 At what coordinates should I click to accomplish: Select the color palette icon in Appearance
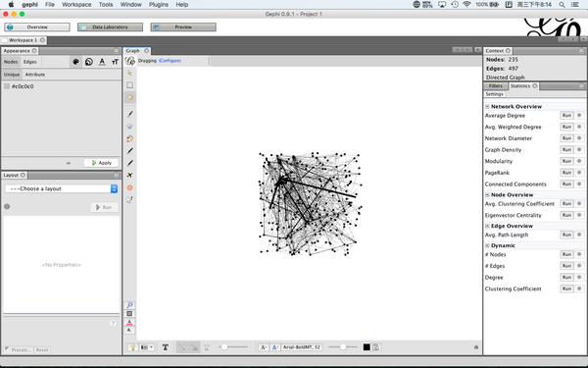pyautogui.click(x=75, y=62)
